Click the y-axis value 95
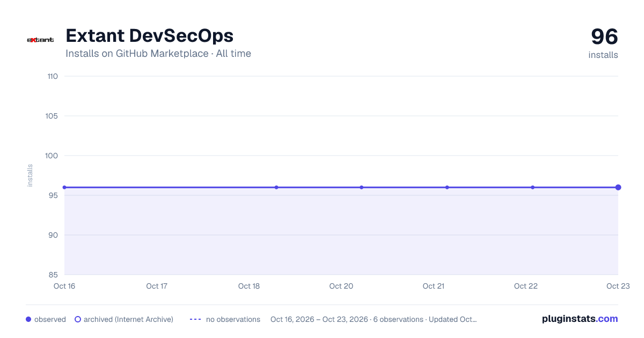Viewport: 644px width, 338px height. 53,195
